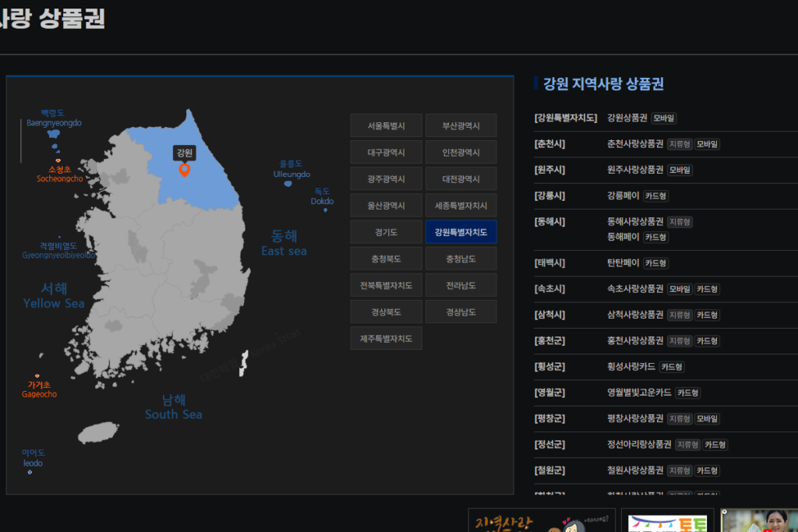The height and width of the screenshot is (532, 798).
Task: Click the 모바일 badge next to 강원상품권
Action: tap(664, 118)
